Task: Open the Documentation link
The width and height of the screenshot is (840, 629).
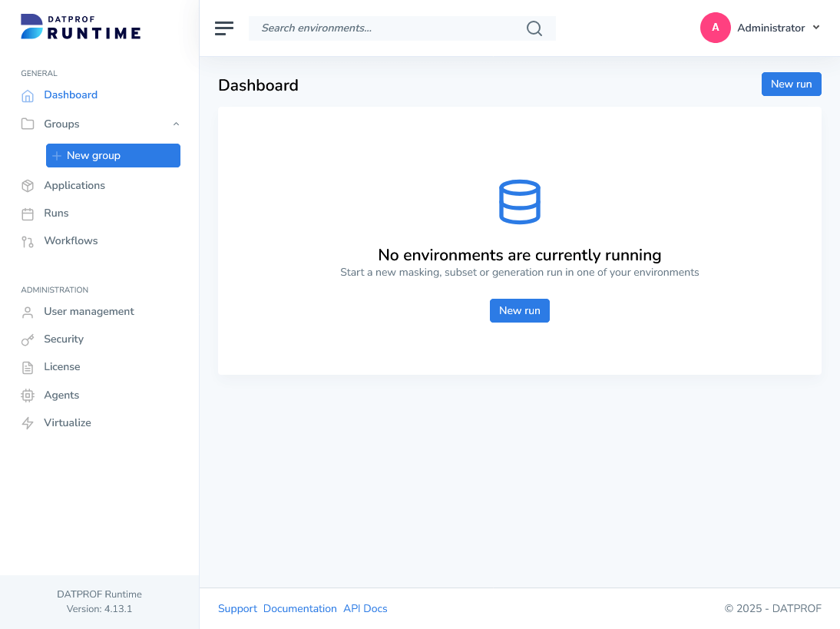Action: 299,608
